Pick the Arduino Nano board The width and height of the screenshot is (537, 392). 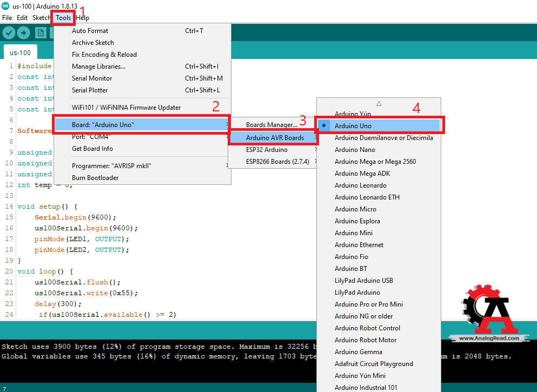379,150
